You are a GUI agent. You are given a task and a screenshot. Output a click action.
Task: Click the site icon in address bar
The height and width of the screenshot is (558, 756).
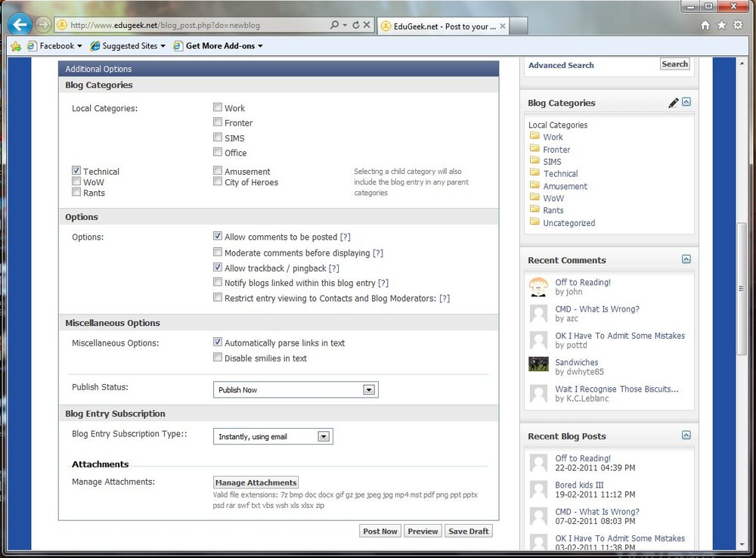tap(61, 25)
